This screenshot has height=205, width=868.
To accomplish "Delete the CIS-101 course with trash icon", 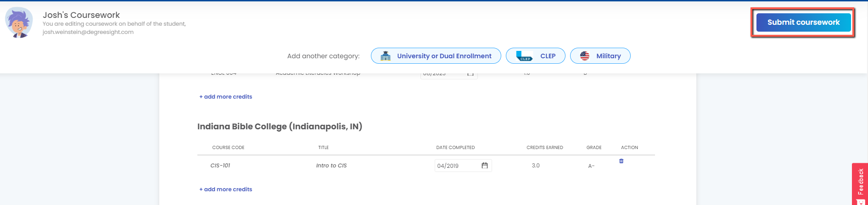I will pos(621,161).
